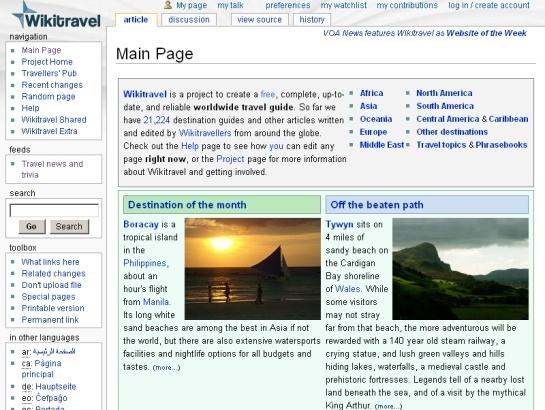
Task: Open Wikitravellers link
Action: click(x=205, y=133)
